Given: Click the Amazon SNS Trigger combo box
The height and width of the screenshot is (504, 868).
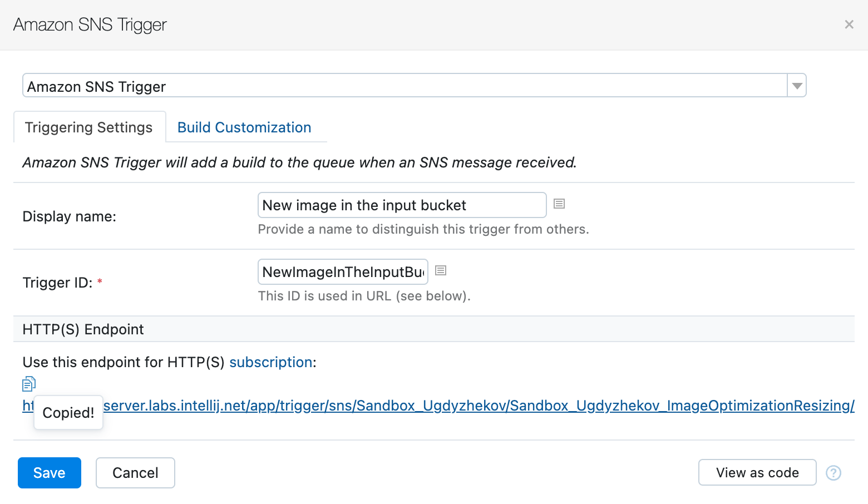Looking at the screenshot, I should coord(405,86).
